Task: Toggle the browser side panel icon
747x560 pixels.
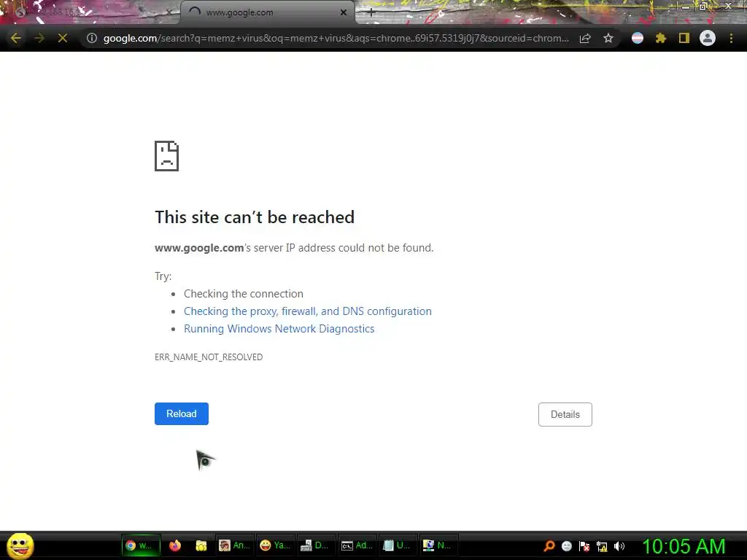Action: tap(684, 38)
